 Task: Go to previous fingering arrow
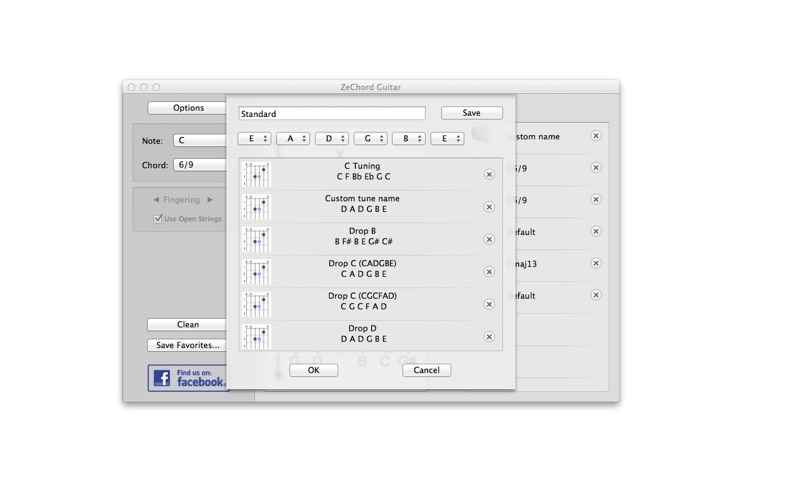156,199
